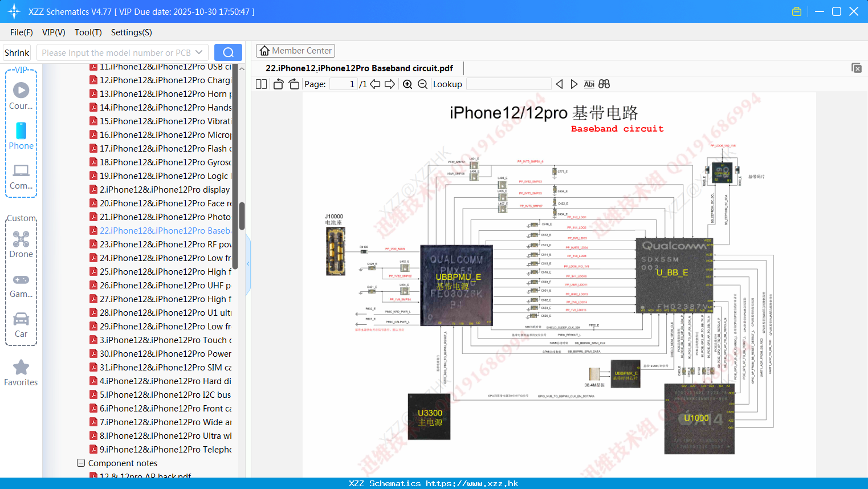Collapse the Component notes tree node
This screenshot has width=868, height=489.
[81, 463]
